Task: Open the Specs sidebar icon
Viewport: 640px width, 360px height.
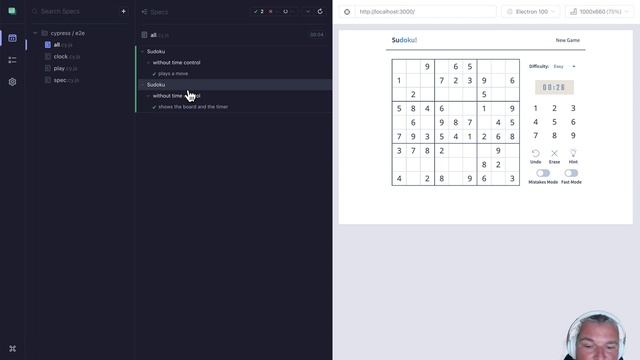Action: (x=12, y=38)
